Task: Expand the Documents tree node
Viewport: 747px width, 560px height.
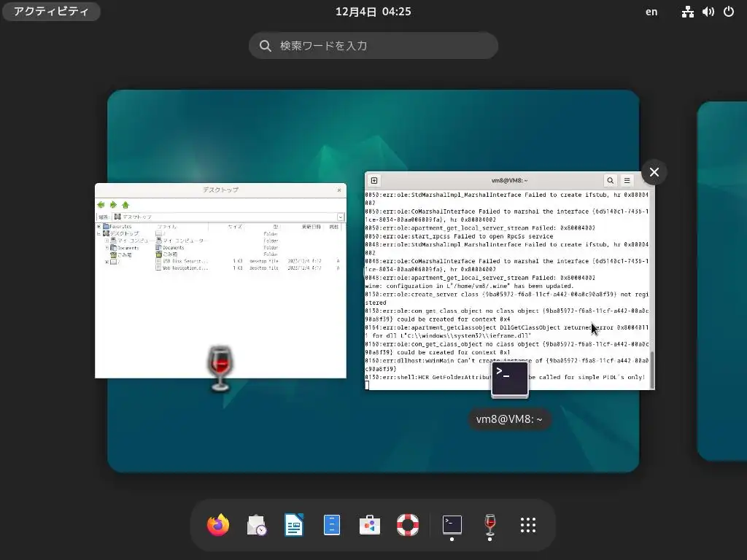Action: pos(107,248)
